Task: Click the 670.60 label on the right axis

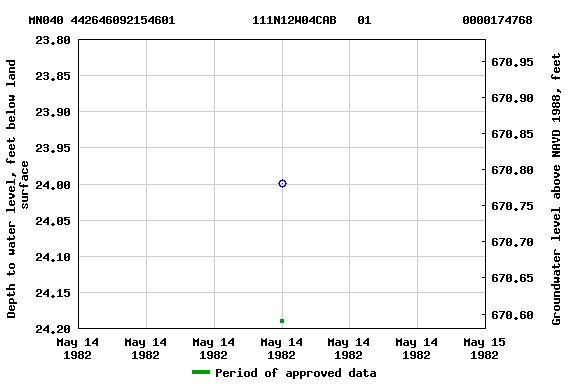Action: (512, 315)
